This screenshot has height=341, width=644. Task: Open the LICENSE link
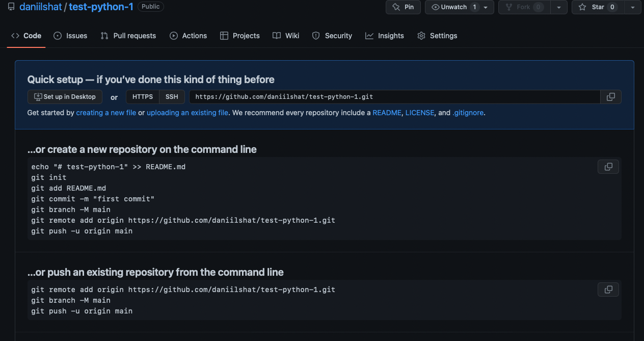point(420,113)
